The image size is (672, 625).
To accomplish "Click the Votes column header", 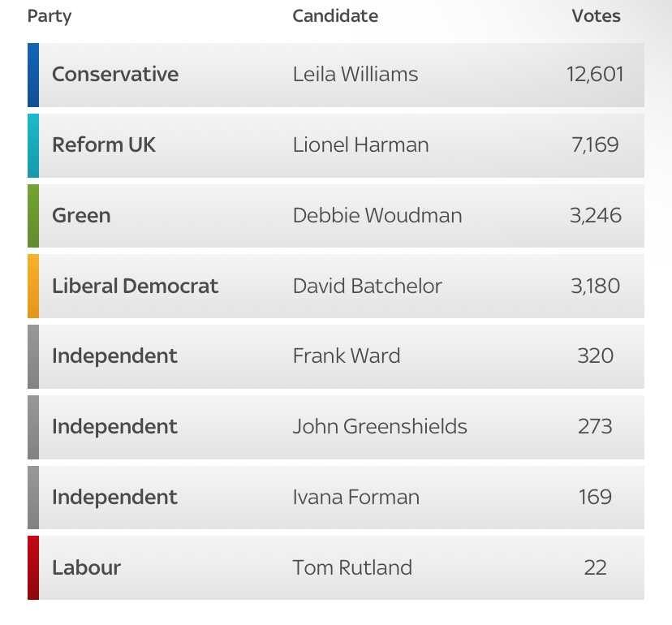I will click(x=596, y=16).
